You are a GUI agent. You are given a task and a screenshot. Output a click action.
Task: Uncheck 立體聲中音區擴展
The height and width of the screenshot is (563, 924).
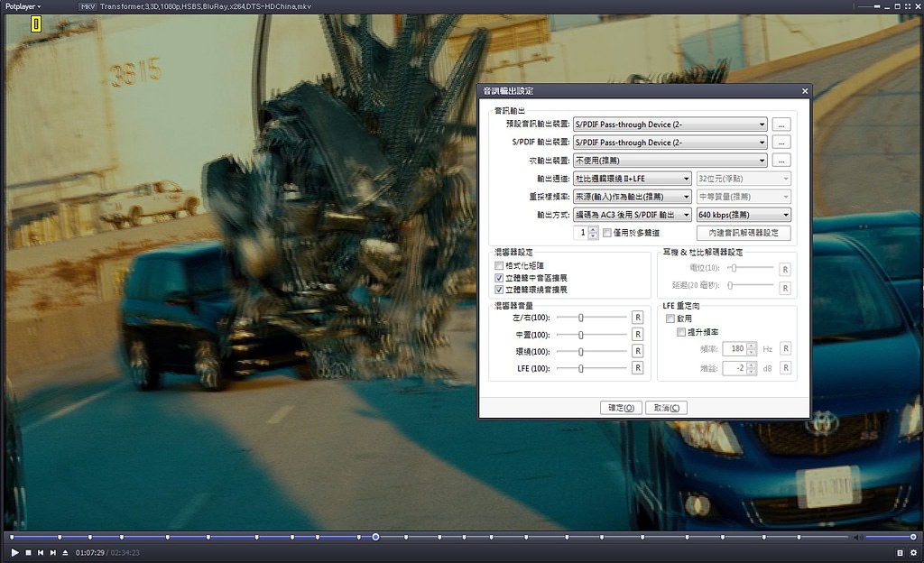[499, 278]
